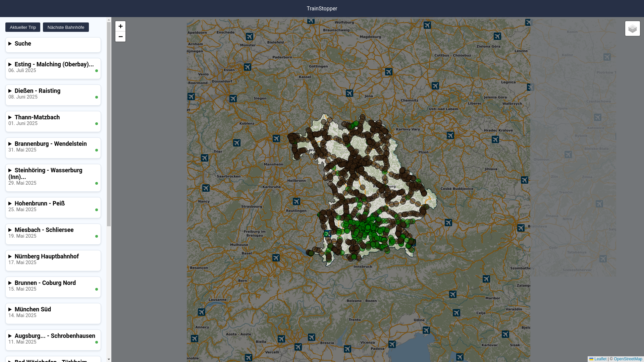Image resolution: width=644 pixels, height=362 pixels.
Task: Expand the München Süd trip
Action: pos(53,309)
